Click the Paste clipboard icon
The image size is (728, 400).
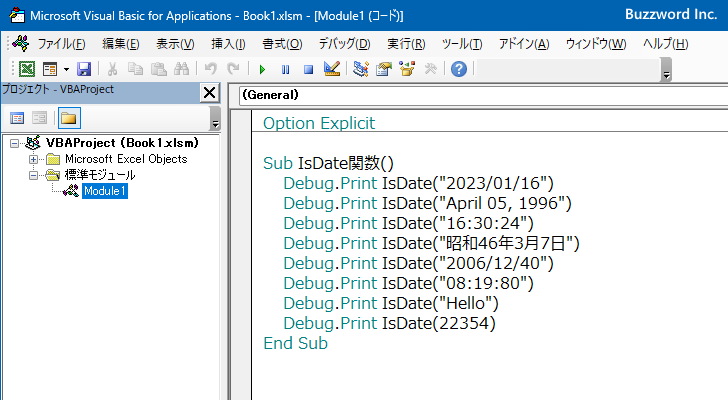pyautogui.click(x=158, y=69)
